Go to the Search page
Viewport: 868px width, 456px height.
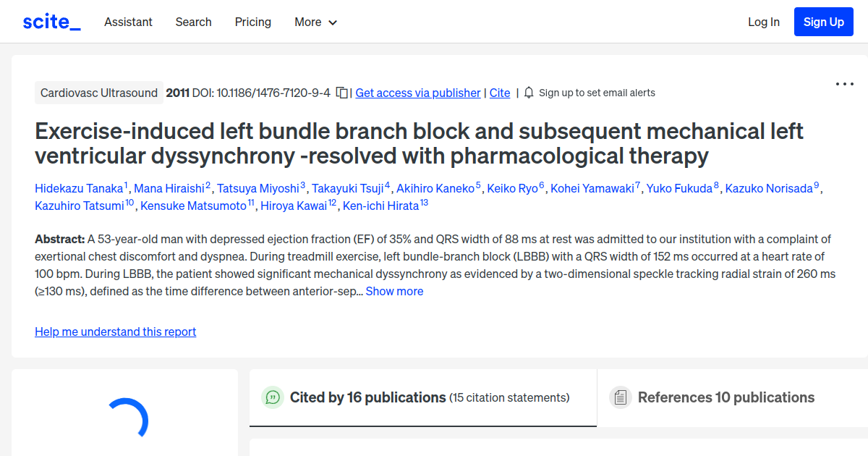(x=193, y=22)
